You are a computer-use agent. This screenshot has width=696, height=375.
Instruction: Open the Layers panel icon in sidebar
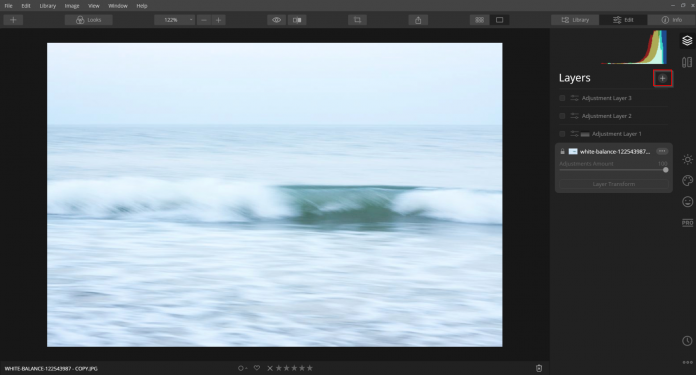tap(687, 40)
